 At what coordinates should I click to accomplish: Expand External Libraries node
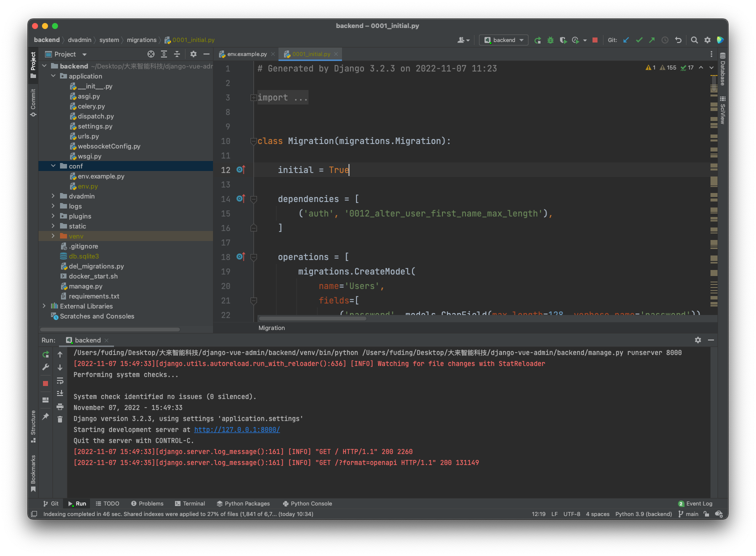44,306
